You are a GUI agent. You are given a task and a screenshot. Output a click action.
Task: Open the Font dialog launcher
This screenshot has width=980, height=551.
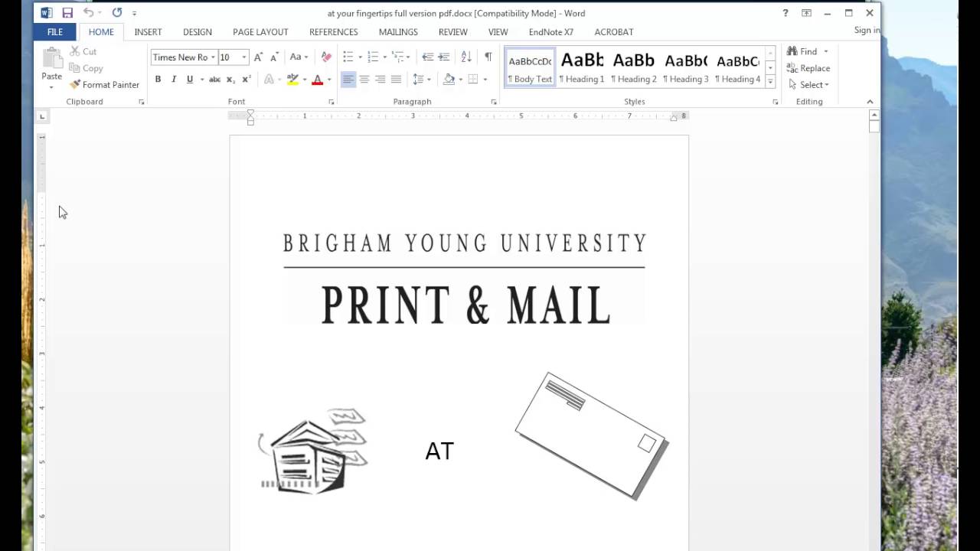tap(332, 102)
